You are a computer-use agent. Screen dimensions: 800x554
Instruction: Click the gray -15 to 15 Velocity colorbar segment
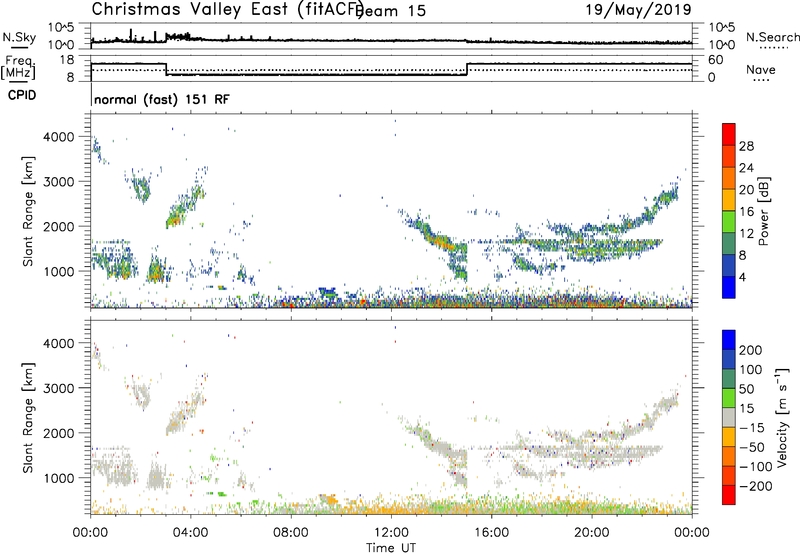tap(729, 417)
